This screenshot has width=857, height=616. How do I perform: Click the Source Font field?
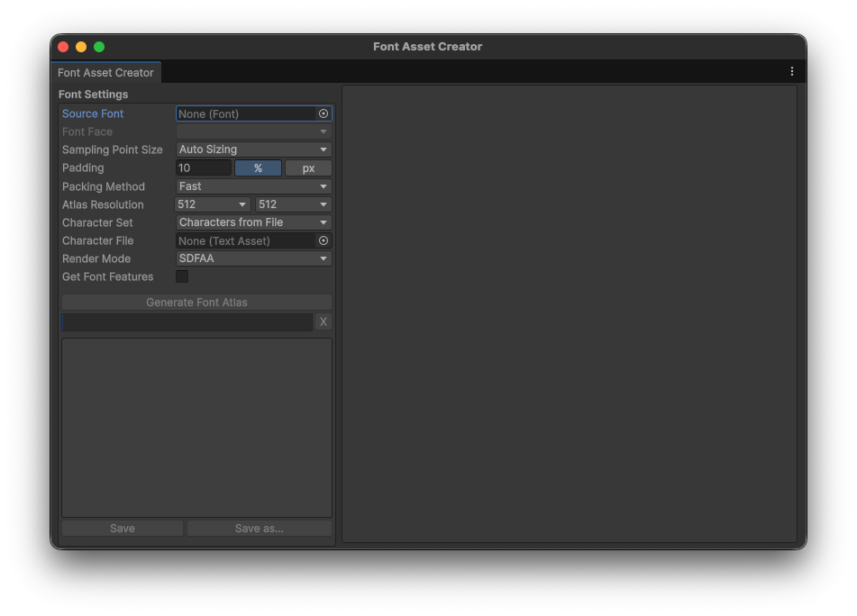pyautogui.click(x=245, y=113)
